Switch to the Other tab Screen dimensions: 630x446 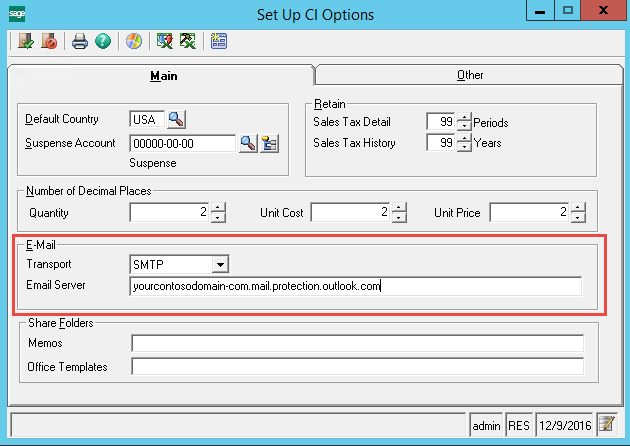coord(469,75)
